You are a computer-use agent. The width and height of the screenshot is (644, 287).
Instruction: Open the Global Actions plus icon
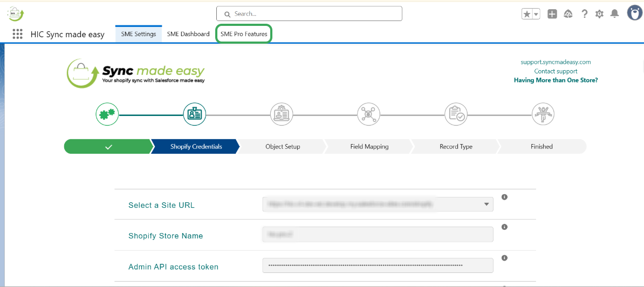pos(552,14)
